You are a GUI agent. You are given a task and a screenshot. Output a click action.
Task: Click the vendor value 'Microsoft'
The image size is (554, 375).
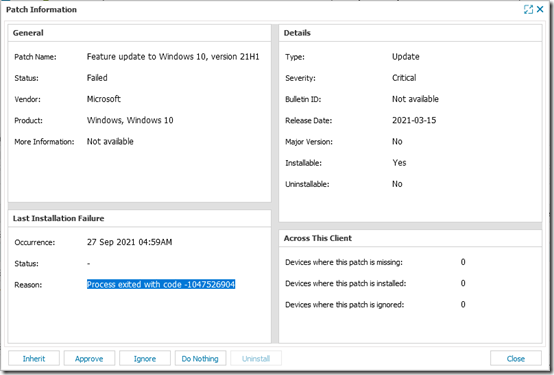104,99
